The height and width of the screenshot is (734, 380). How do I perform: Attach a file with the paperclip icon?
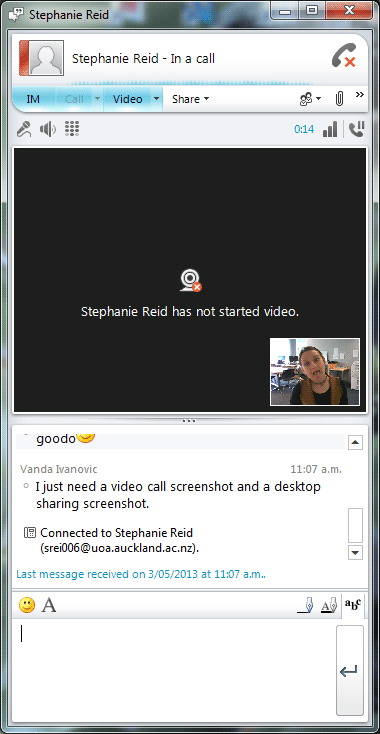pyautogui.click(x=339, y=99)
